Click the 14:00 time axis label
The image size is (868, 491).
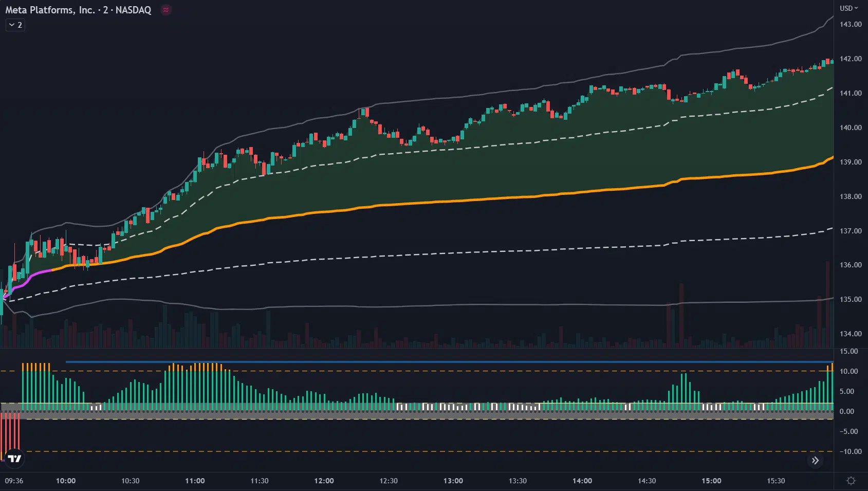pyautogui.click(x=582, y=481)
